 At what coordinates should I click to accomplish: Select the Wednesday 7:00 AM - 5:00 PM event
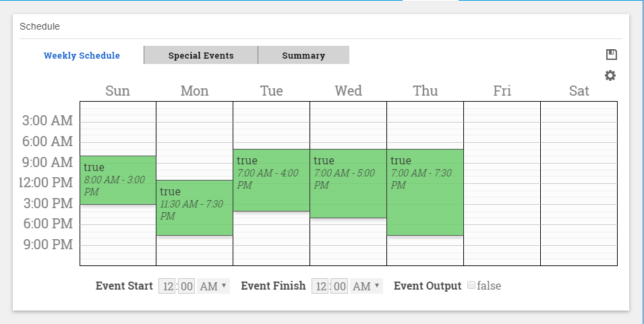[x=348, y=183]
